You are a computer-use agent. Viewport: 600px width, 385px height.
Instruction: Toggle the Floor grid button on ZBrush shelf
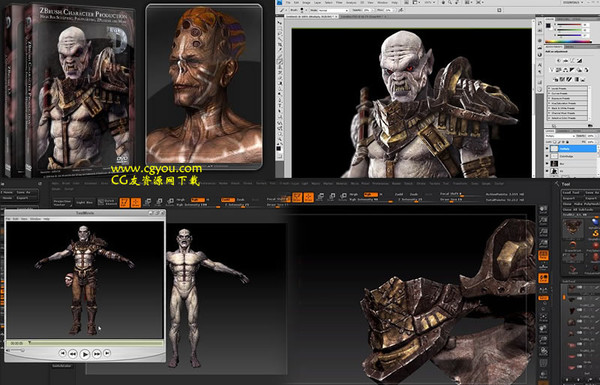tap(543, 267)
